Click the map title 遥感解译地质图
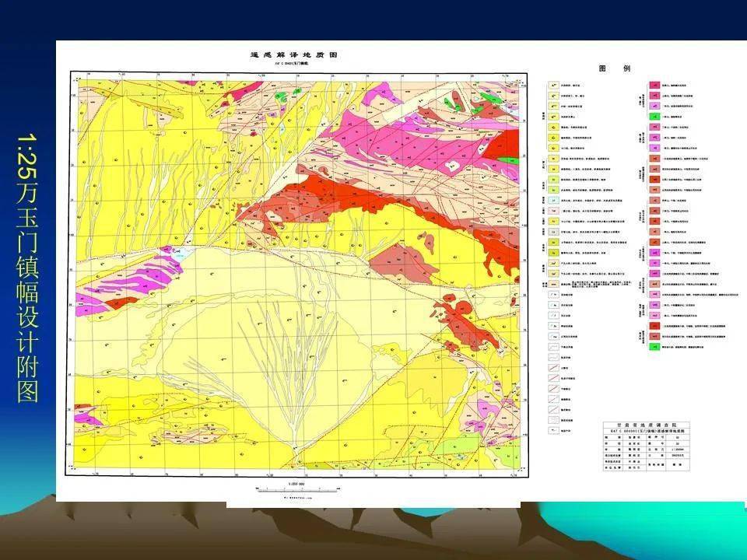 [294, 54]
